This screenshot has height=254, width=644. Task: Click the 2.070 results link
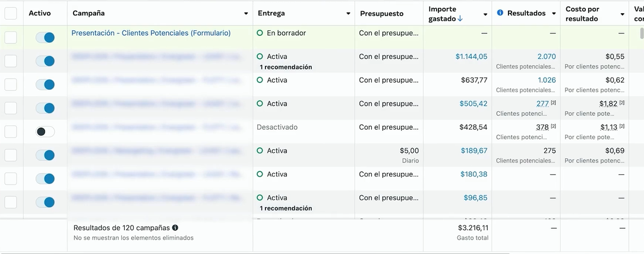click(x=546, y=57)
